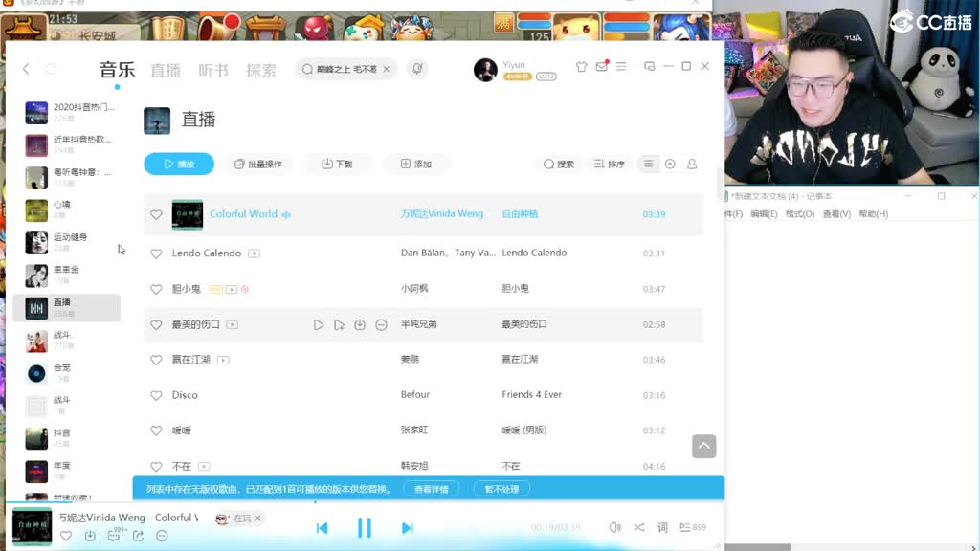Viewport: 980px width, 551px height.
Task: Open the messages mail icon
Action: pos(602,66)
